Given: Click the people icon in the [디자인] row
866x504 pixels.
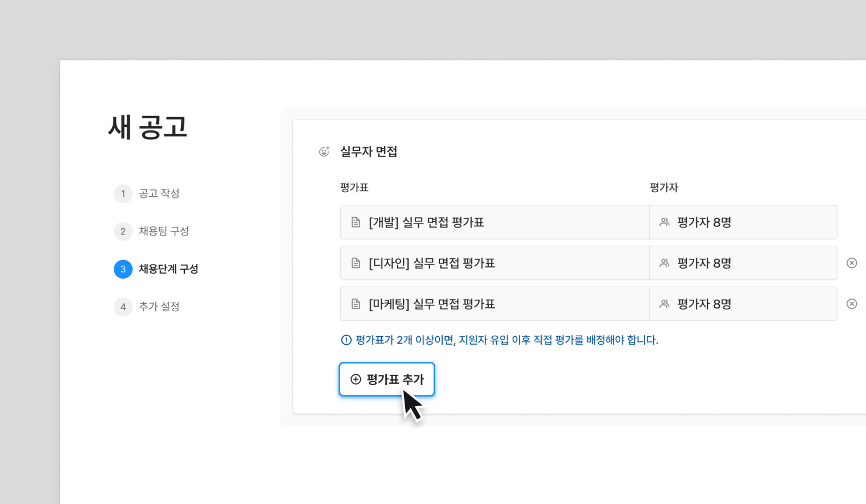Looking at the screenshot, I should (x=664, y=263).
